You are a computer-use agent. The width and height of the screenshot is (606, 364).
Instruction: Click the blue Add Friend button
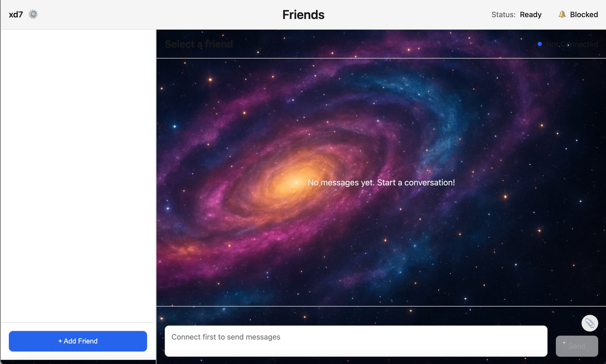[x=78, y=341]
